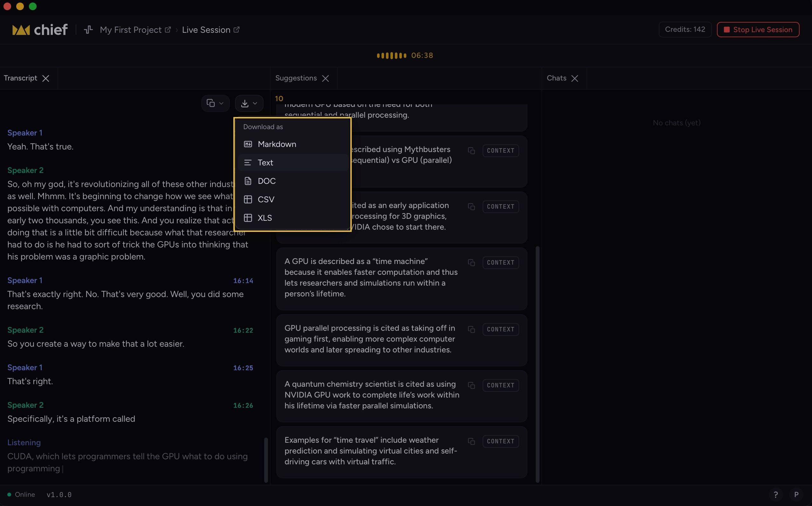
Task: Download transcript as CSV
Action: coord(293,199)
